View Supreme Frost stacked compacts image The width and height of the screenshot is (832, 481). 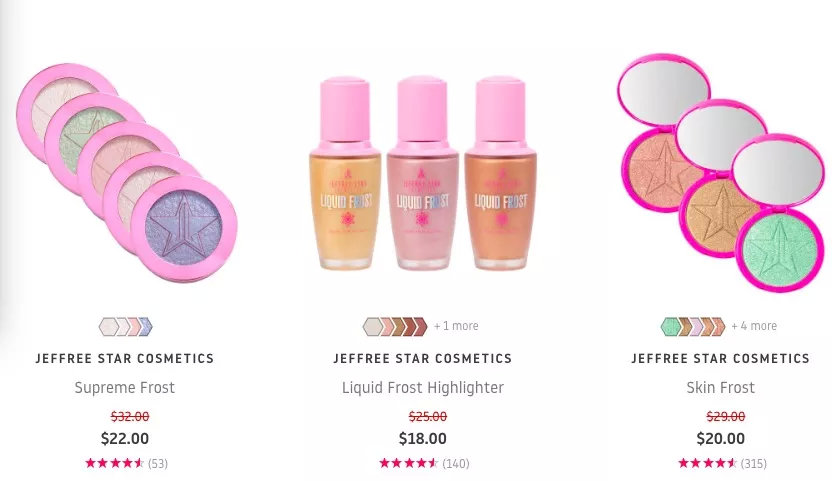click(x=126, y=173)
